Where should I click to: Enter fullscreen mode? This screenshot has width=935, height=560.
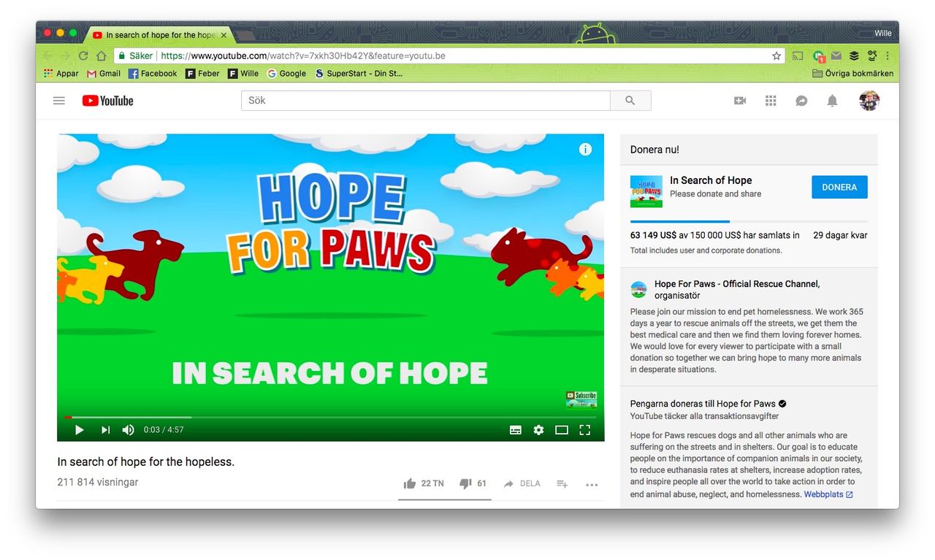point(584,430)
